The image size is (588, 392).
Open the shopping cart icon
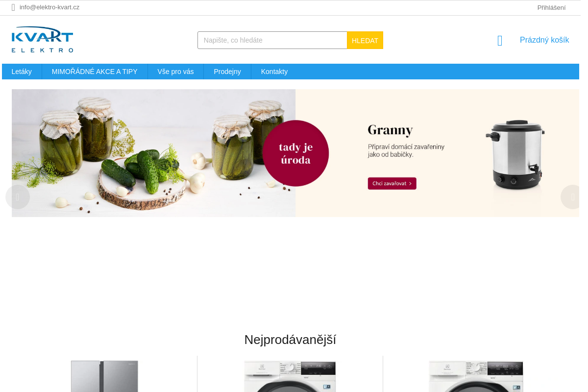click(x=500, y=41)
